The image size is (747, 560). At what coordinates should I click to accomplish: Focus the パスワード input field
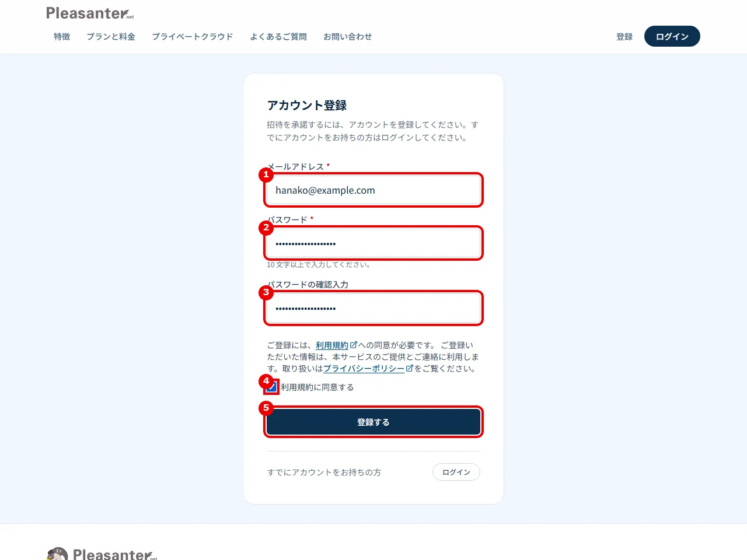pos(373,243)
